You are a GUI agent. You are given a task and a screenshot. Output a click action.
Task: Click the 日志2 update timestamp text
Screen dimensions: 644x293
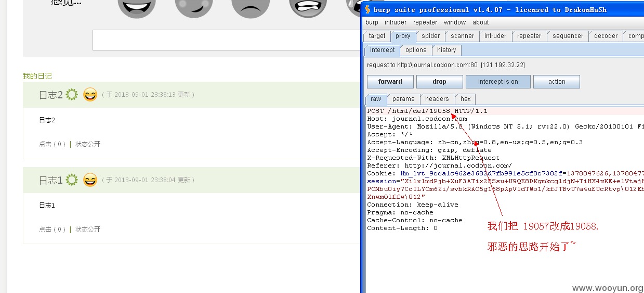tap(148, 95)
